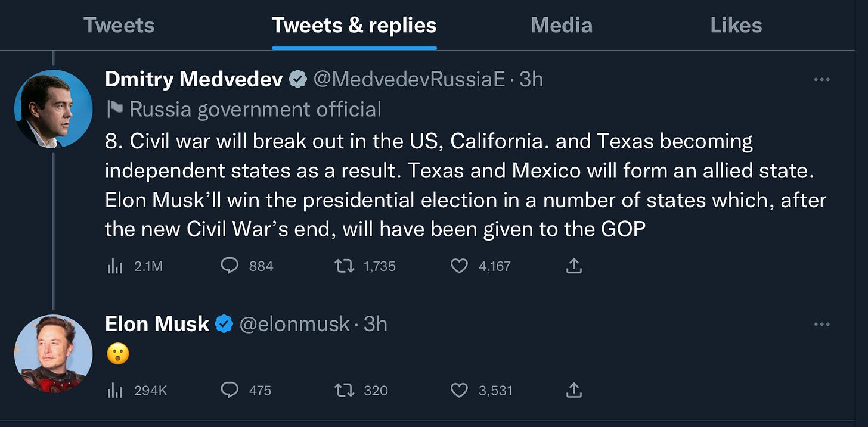Image resolution: width=868 pixels, height=427 pixels.
Task: Go to the Likes tab
Action: click(736, 25)
